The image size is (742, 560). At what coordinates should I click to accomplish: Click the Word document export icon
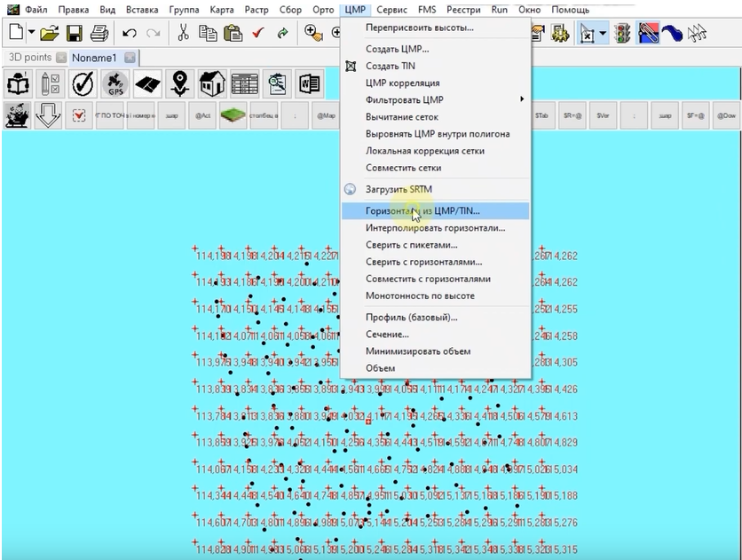click(309, 83)
